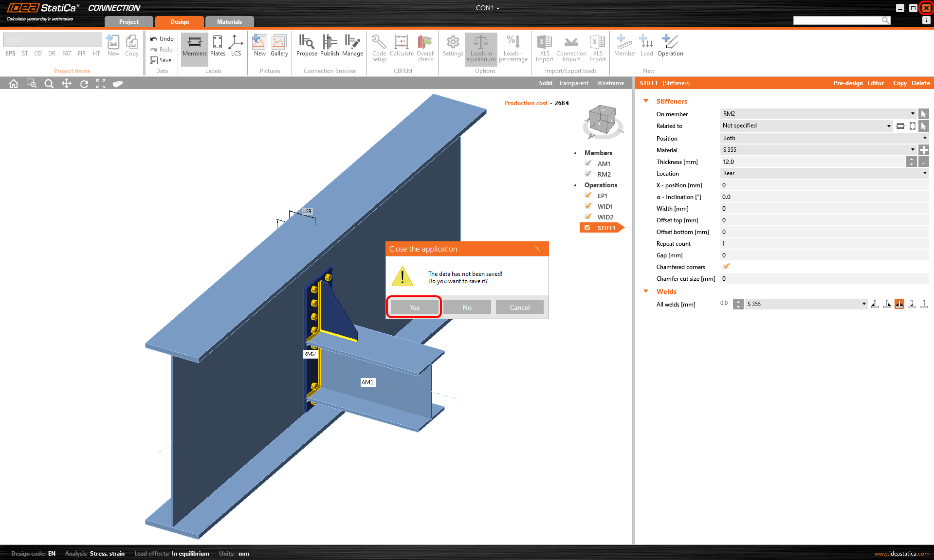Screen dimensions: 934x560
Task: Switch to the Materials tab
Action: (x=229, y=21)
